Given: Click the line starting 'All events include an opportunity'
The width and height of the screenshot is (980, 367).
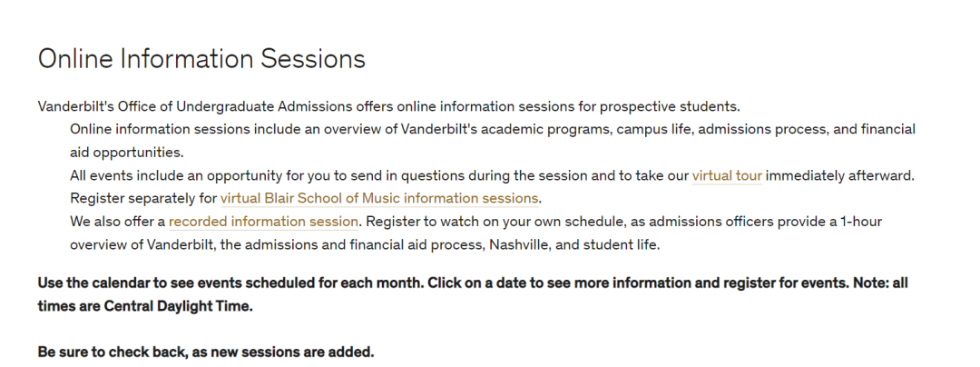Looking at the screenshot, I should pyautogui.click(x=492, y=175).
